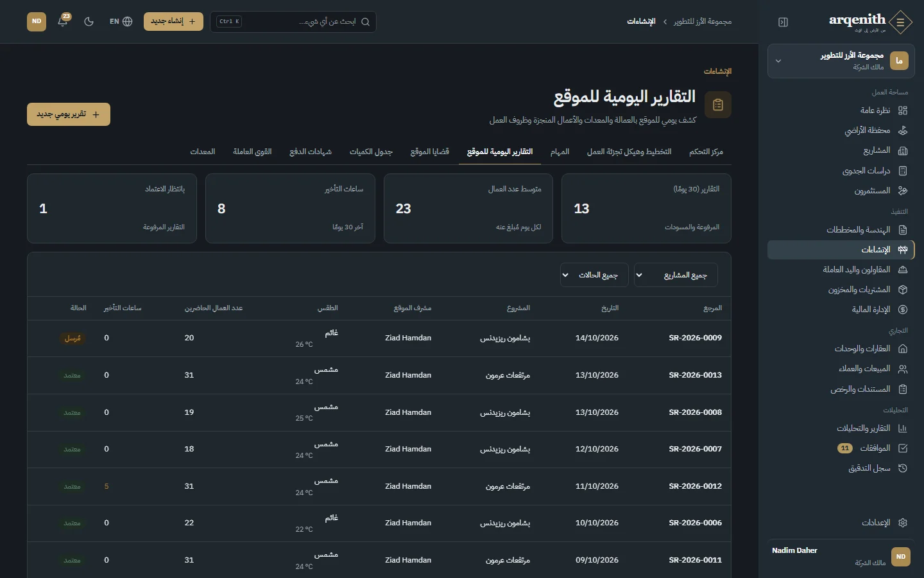This screenshot has height=578, width=924.
Task: Open جميع الحالات status dropdown
Action: pyautogui.click(x=594, y=275)
